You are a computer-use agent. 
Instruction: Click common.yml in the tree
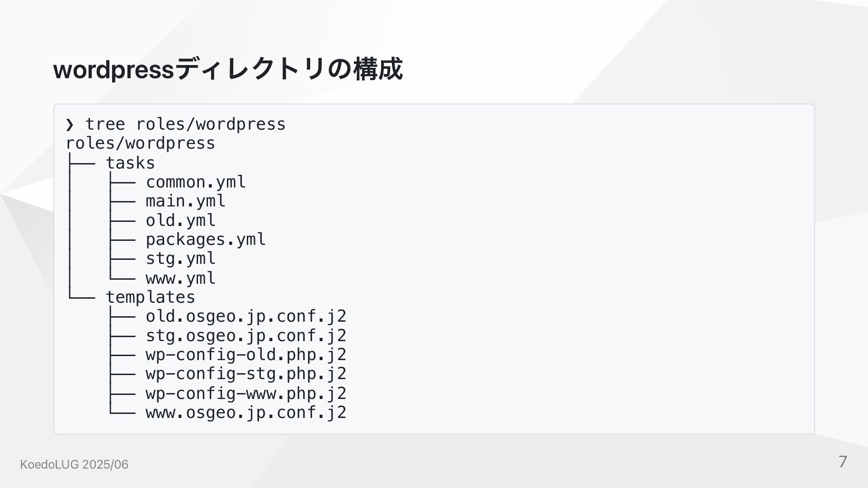(x=196, y=182)
